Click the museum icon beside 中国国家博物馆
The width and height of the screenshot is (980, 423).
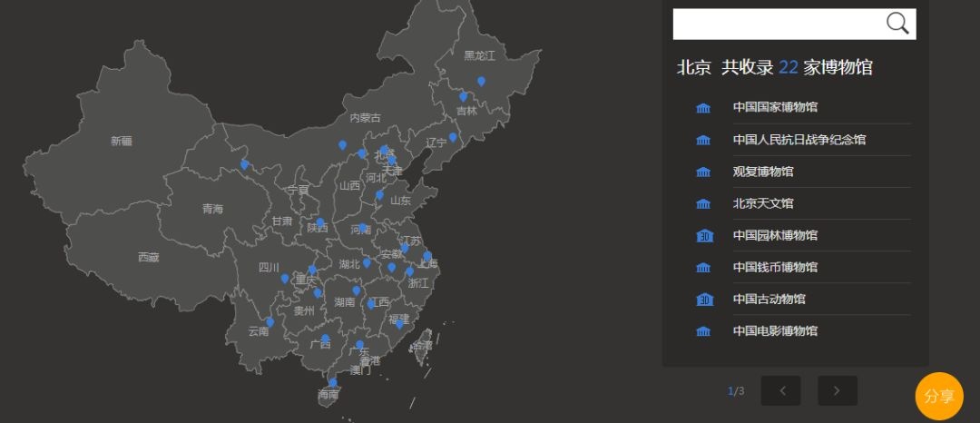click(x=703, y=108)
